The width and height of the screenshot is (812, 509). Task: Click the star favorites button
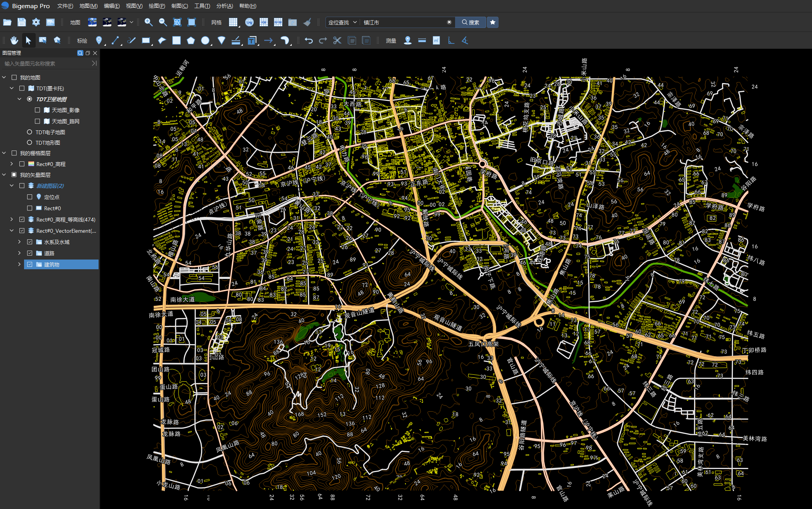pyautogui.click(x=492, y=22)
